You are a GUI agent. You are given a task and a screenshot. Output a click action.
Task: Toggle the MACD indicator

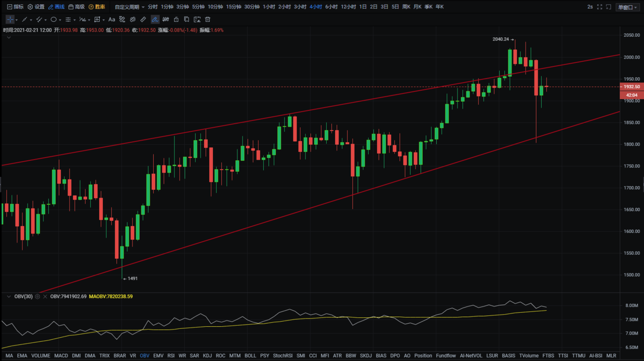(61, 356)
